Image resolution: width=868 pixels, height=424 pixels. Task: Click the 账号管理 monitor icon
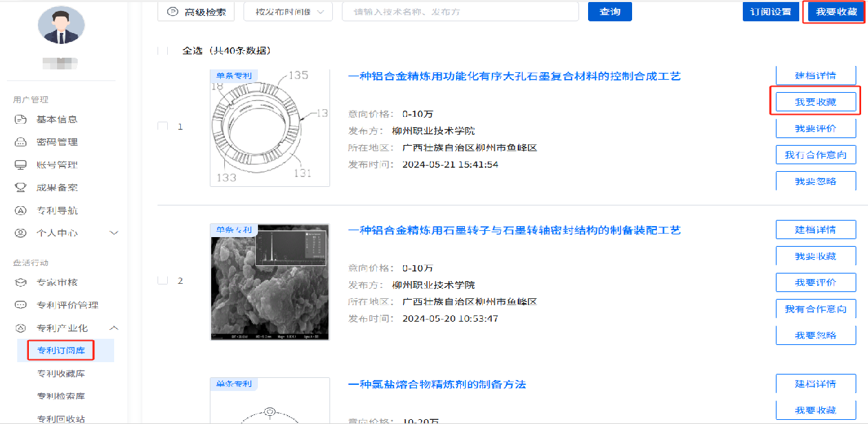pos(21,165)
